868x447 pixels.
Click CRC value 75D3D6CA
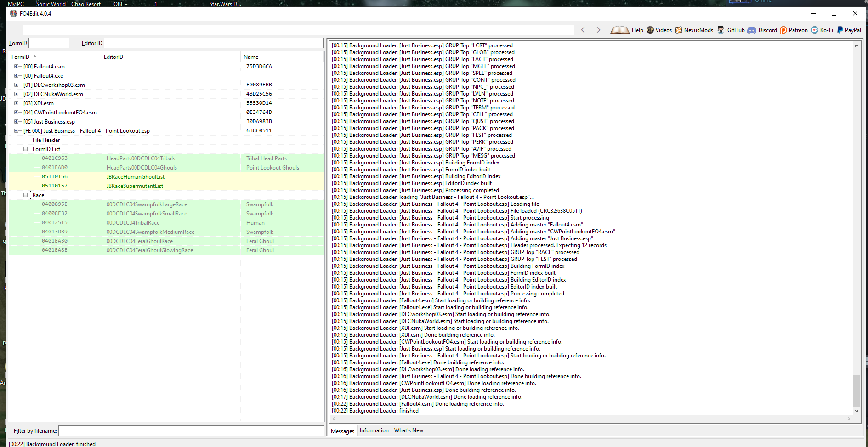tap(259, 66)
